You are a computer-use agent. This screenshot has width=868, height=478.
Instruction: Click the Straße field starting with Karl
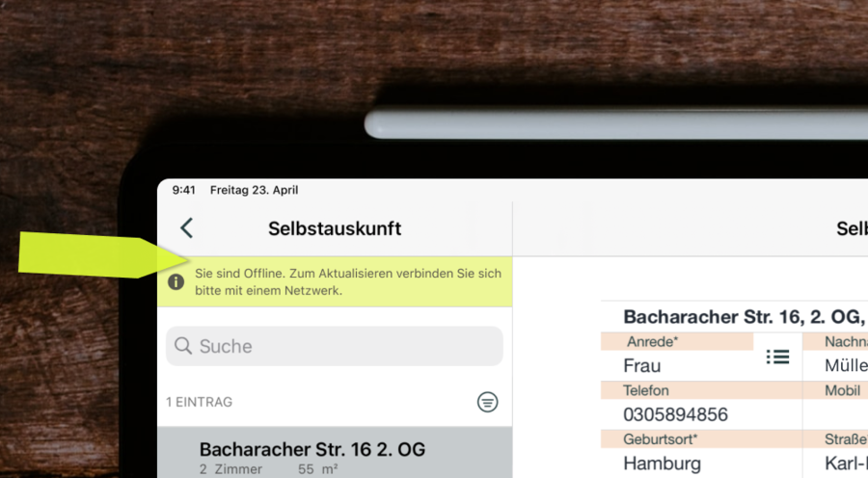[x=846, y=464]
